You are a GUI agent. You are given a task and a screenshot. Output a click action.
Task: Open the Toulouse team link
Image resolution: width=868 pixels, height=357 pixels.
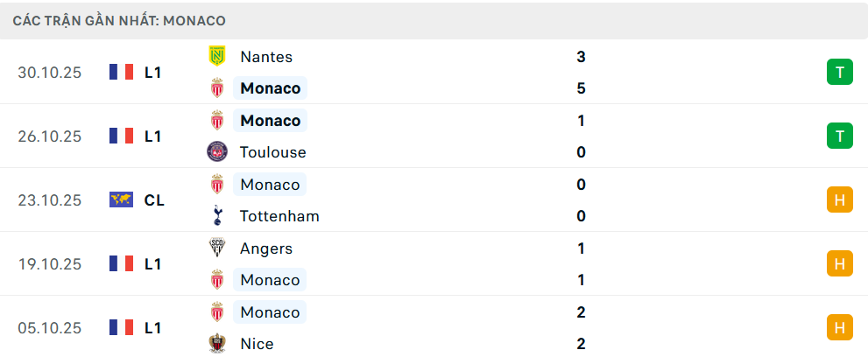click(x=272, y=152)
